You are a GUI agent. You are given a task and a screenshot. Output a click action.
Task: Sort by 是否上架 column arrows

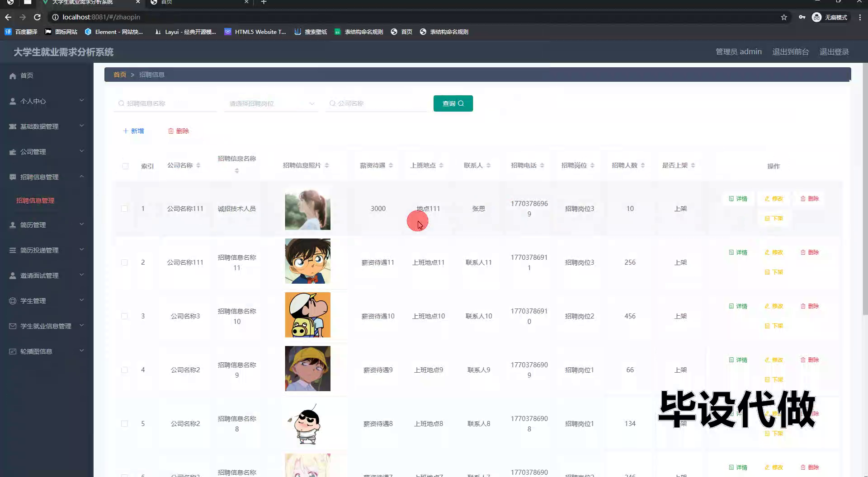(x=693, y=166)
